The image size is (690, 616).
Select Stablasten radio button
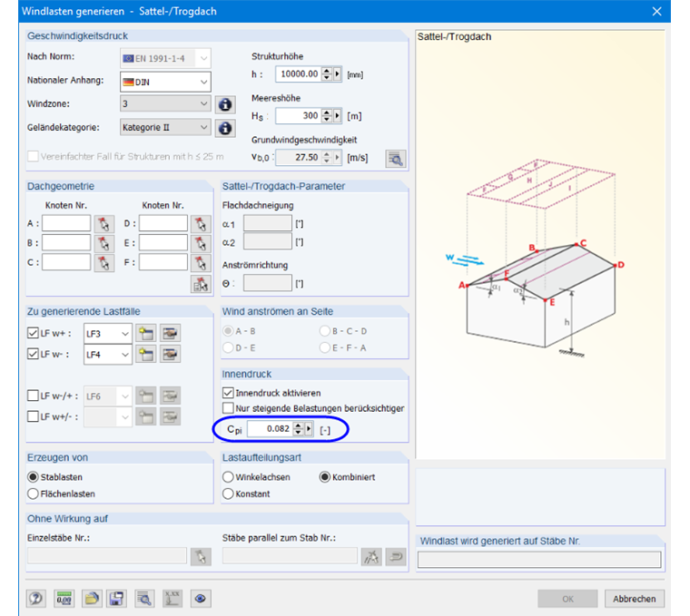(33, 477)
